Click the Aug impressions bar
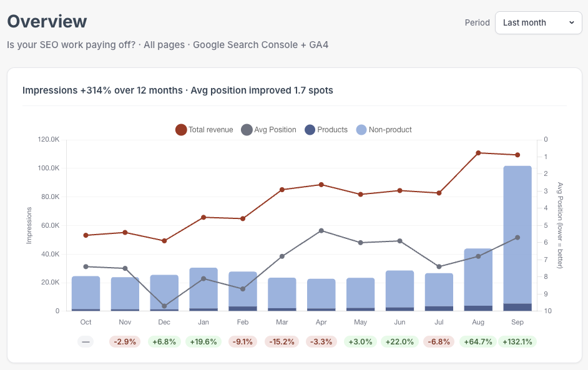 (x=478, y=280)
